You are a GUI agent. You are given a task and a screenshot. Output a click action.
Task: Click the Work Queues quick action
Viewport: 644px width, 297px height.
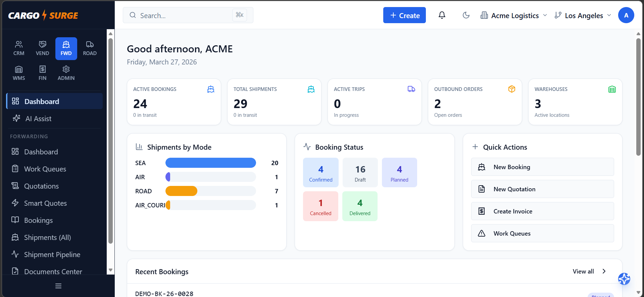point(542,233)
